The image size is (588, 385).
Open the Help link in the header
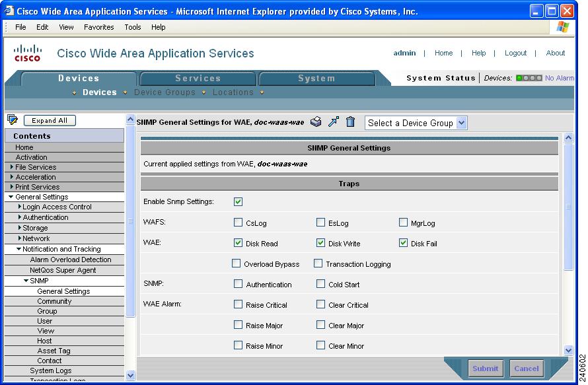coord(478,53)
